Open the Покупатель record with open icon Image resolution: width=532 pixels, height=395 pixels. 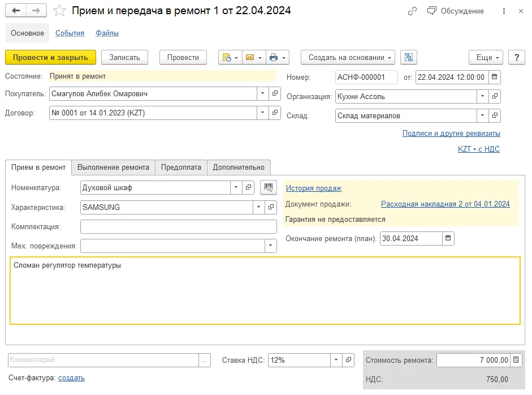(x=275, y=93)
